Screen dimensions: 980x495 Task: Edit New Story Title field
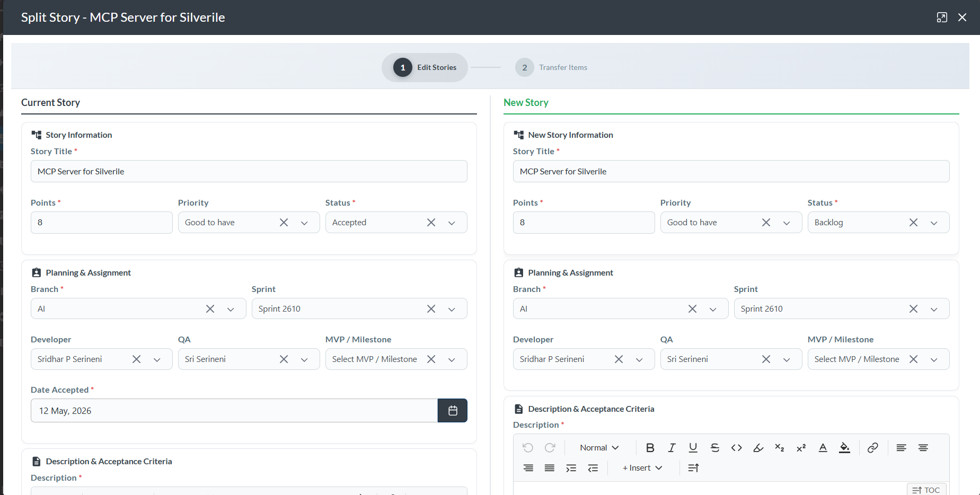pyautogui.click(x=731, y=171)
